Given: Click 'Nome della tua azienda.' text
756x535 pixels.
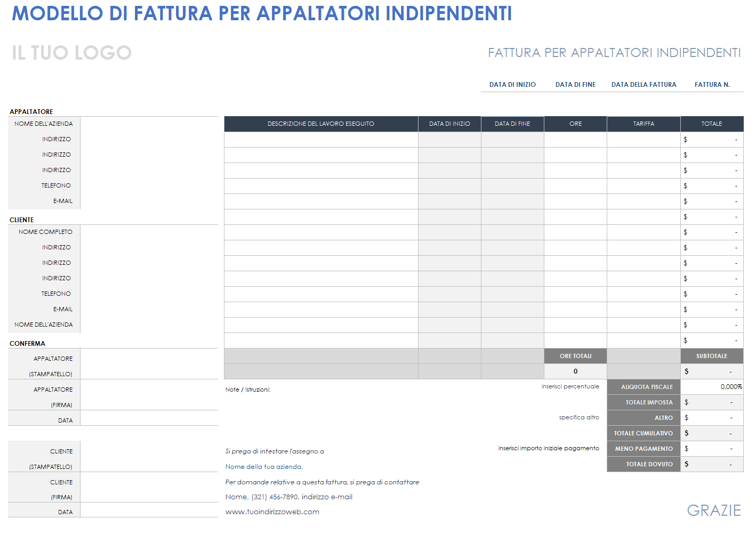Looking at the screenshot, I should pyautogui.click(x=264, y=467).
